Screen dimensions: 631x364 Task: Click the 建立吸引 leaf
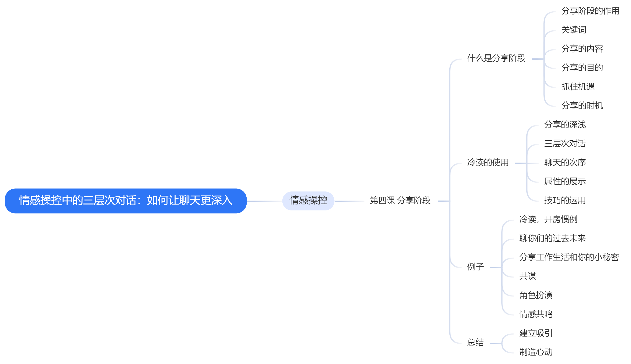pos(536,333)
